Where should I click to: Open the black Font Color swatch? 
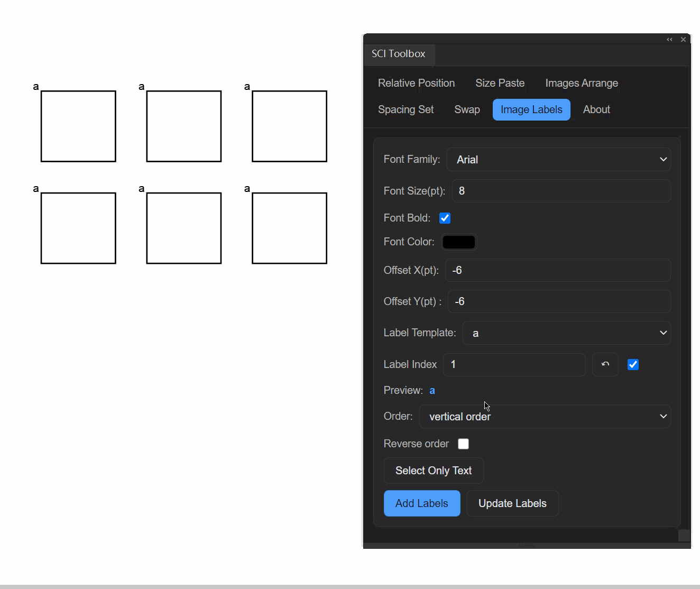click(458, 242)
